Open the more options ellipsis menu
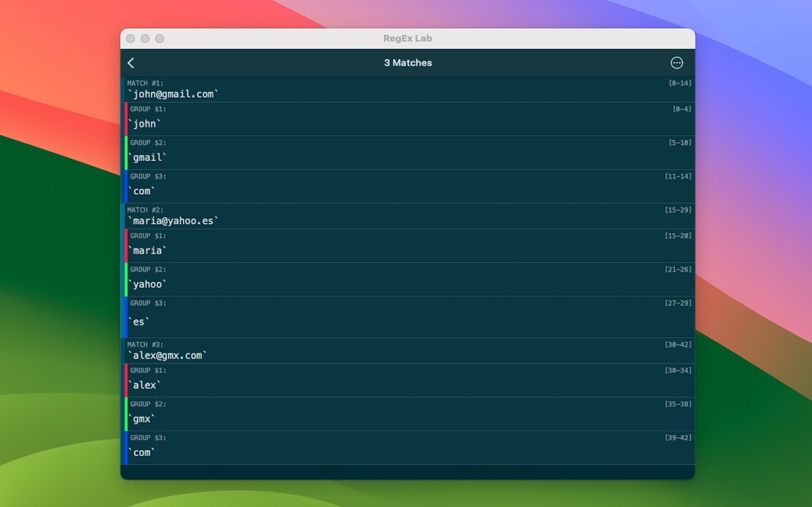Screen dimensions: 812x507 click(677, 63)
